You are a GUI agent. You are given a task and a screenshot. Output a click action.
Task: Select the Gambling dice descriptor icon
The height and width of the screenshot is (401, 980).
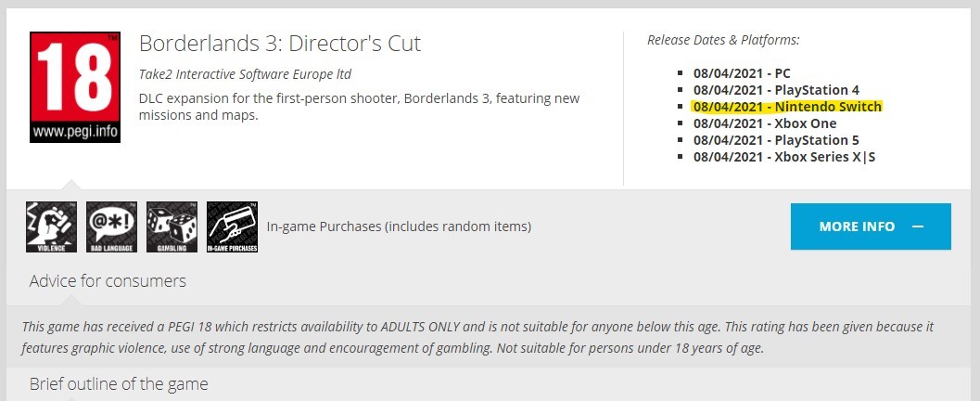point(172,226)
